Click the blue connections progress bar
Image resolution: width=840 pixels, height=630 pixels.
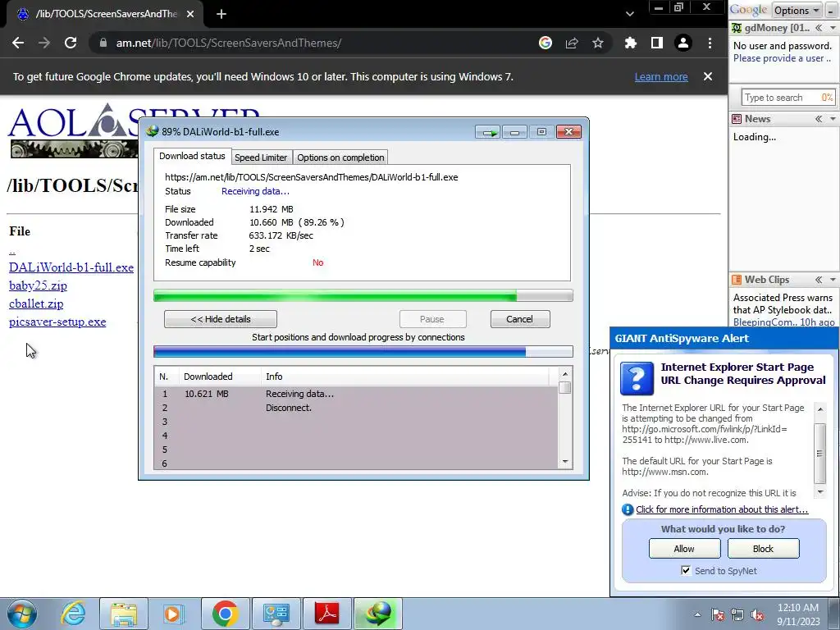coord(363,351)
